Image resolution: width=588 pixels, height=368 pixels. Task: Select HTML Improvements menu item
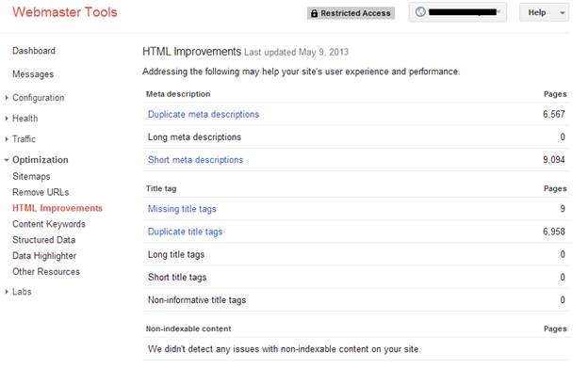(57, 208)
